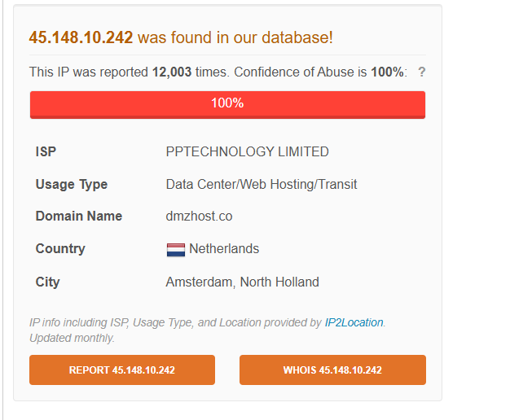This screenshot has width=510, height=420.
Task: Click the bold 45.148.10.242 heading address
Action: coord(81,37)
